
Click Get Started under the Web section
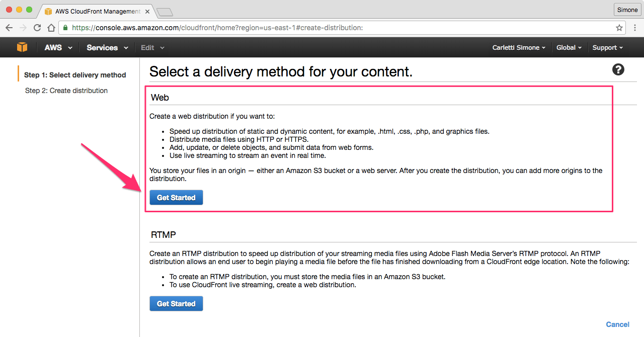click(x=176, y=197)
